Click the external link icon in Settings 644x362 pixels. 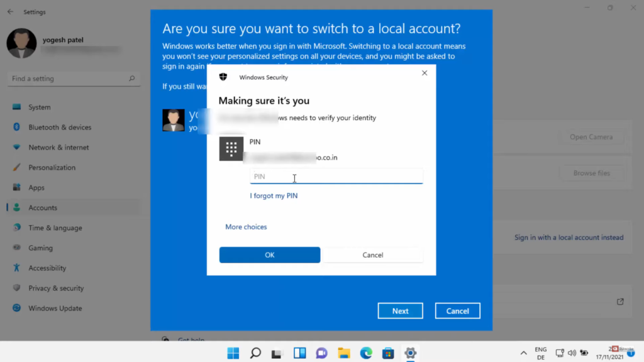tap(620, 302)
